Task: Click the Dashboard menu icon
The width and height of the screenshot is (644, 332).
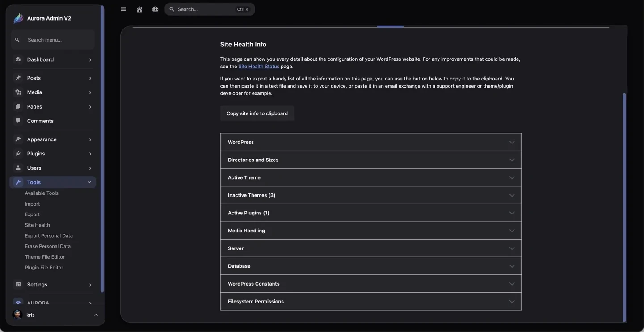Action: (18, 59)
